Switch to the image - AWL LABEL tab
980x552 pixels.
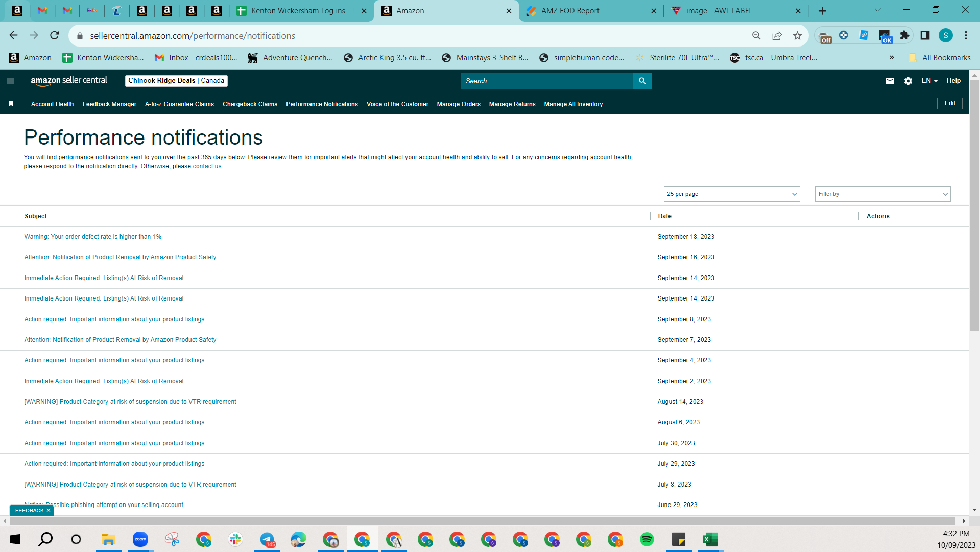tap(735, 11)
